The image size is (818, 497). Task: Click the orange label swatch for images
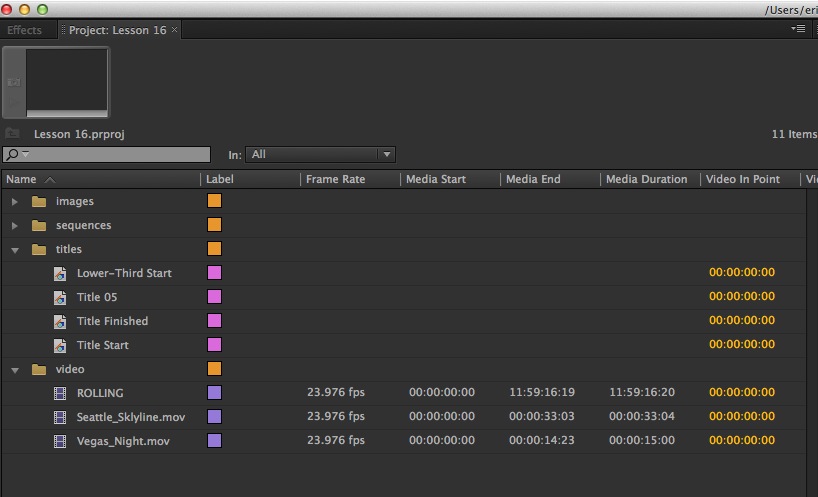click(x=214, y=201)
